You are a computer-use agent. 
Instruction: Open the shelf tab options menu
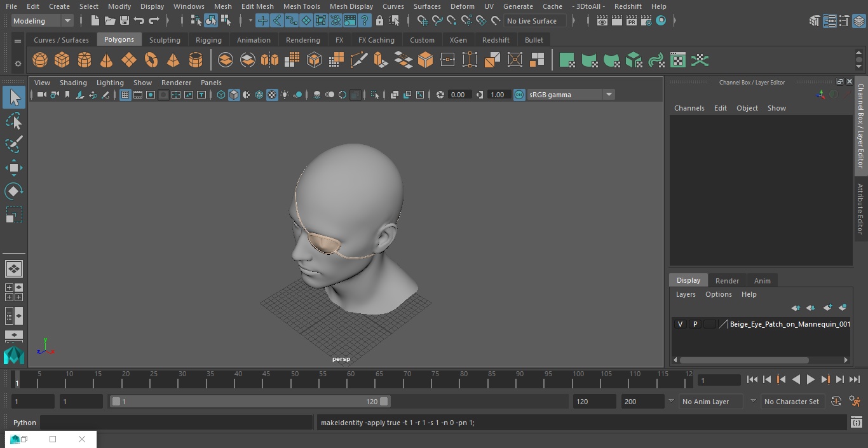(18, 41)
